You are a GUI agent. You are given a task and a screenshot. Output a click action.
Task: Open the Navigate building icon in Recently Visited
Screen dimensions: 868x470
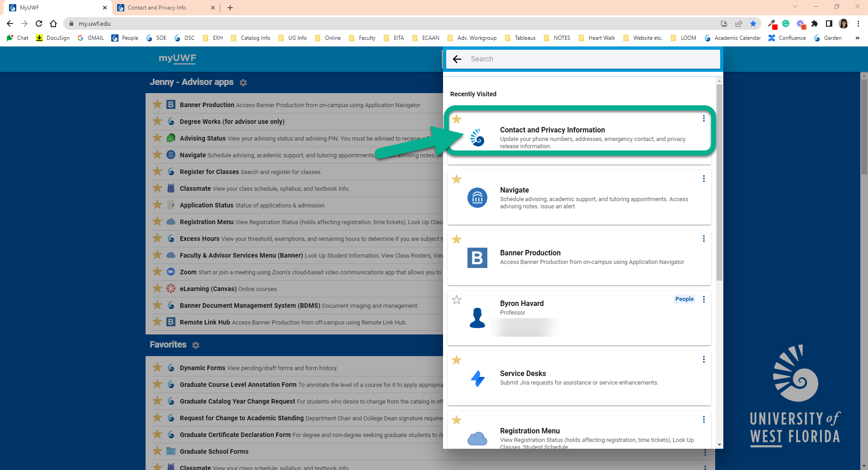(477, 198)
